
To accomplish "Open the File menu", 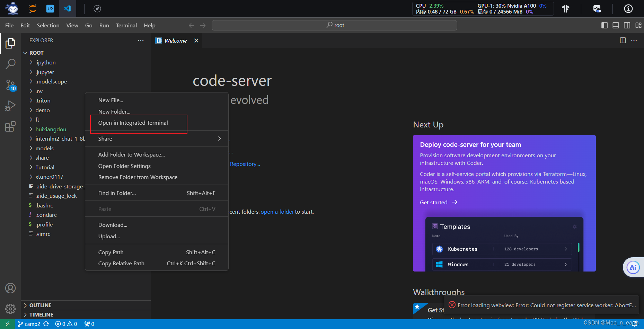I will click(x=9, y=25).
